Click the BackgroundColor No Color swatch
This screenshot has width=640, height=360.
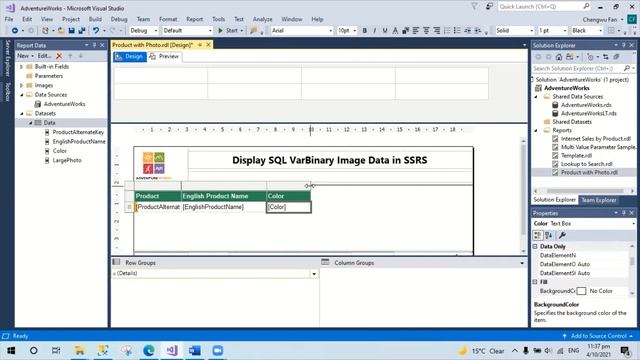click(582, 291)
